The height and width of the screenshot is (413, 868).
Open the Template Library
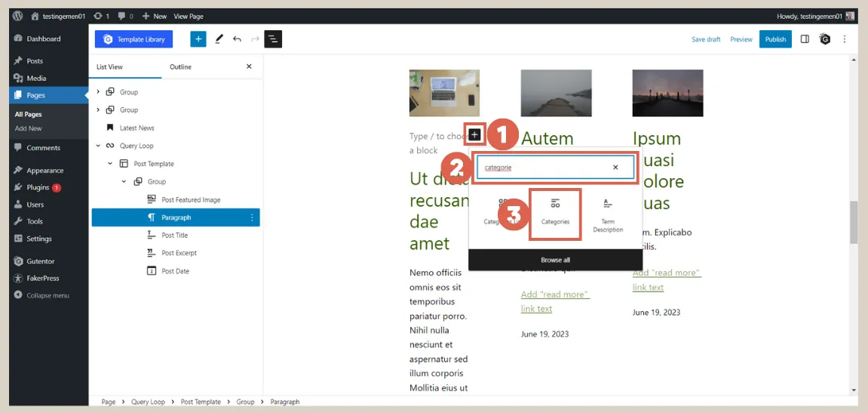tap(133, 39)
